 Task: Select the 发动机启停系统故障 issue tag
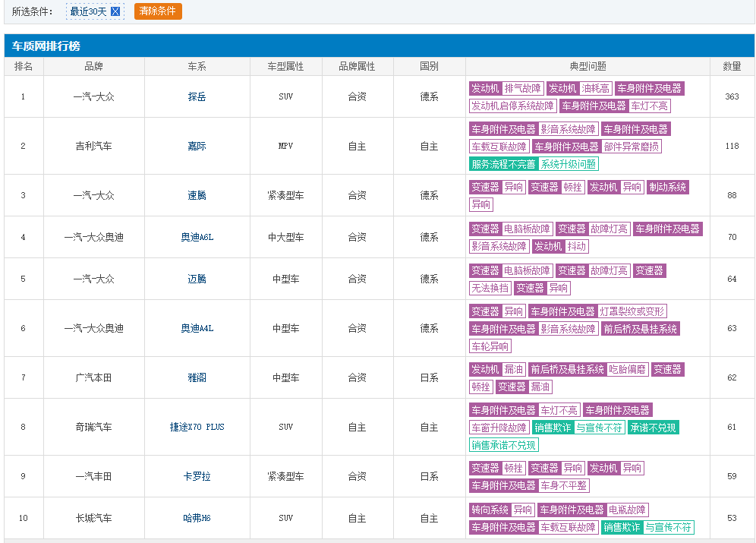[512, 106]
